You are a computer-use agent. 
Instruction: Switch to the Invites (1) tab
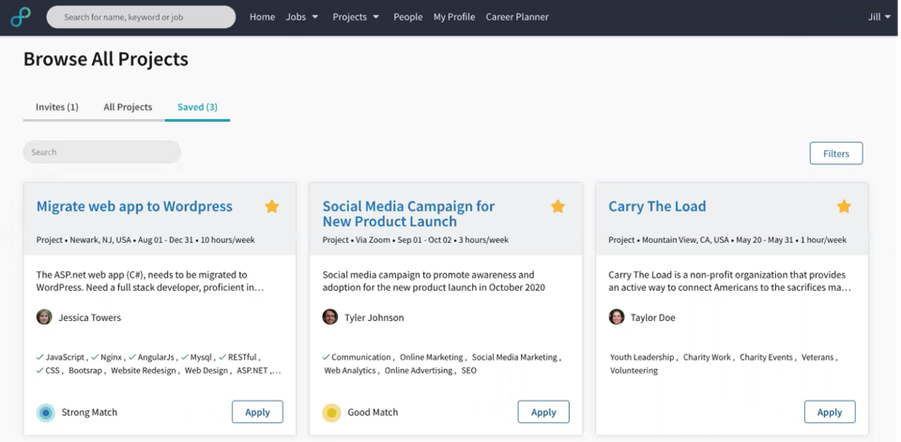click(x=57, y=107)
